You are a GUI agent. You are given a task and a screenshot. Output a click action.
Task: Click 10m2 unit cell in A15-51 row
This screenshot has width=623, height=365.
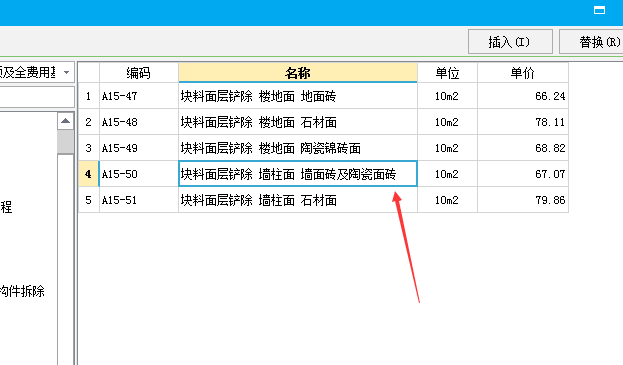click(447, 200)
